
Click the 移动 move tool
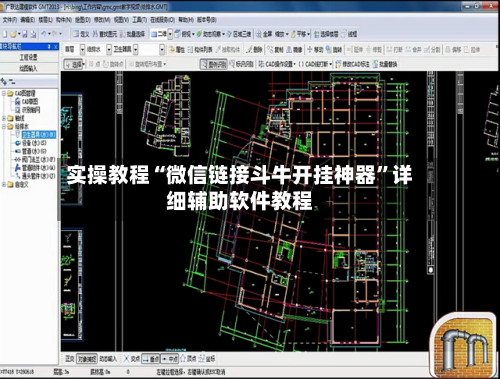[x=315, y=50]
